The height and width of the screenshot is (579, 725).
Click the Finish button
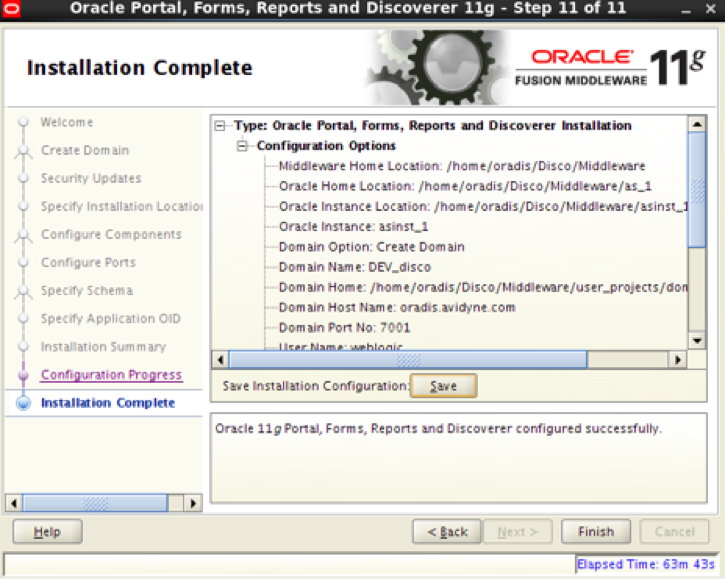point(596,531)
